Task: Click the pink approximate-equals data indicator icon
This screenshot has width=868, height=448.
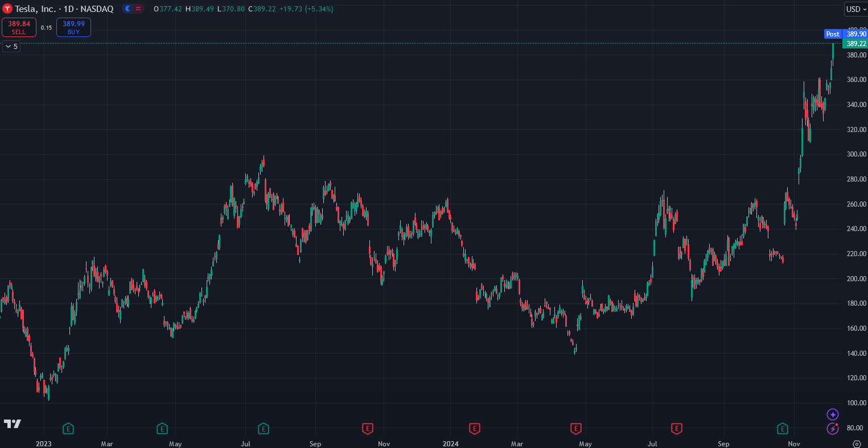Action: [138, 9]
